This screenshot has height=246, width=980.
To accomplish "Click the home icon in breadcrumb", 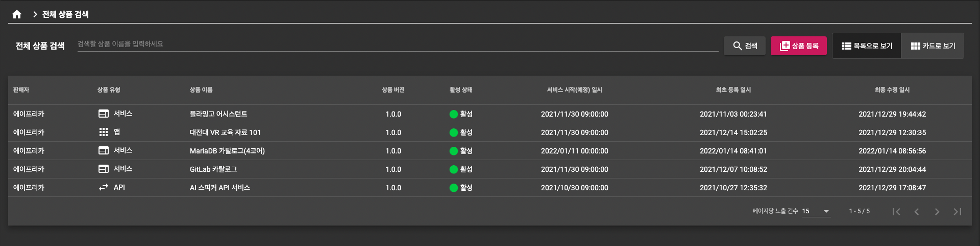I will 17,14.
